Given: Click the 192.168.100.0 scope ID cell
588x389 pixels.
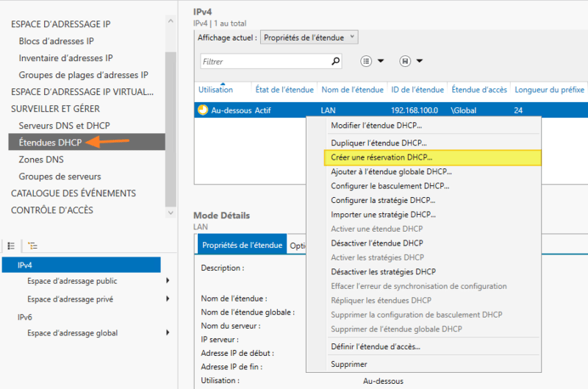Looking at the screenshot, I should click(415, 110).
